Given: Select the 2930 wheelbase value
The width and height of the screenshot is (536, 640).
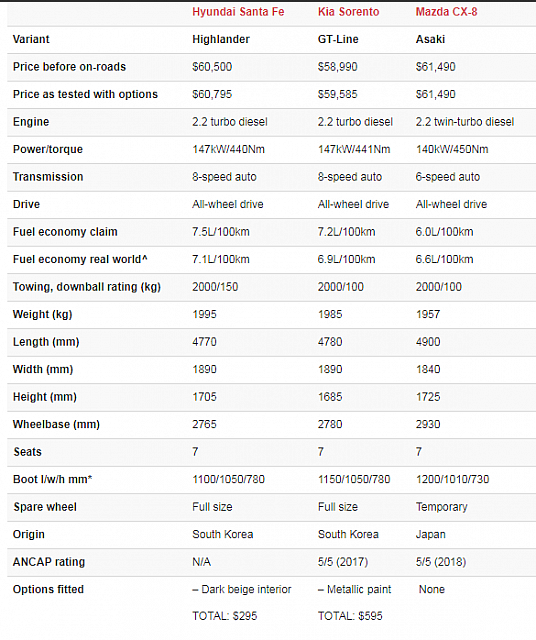Looking at the screenshot, I should (428, 424).
